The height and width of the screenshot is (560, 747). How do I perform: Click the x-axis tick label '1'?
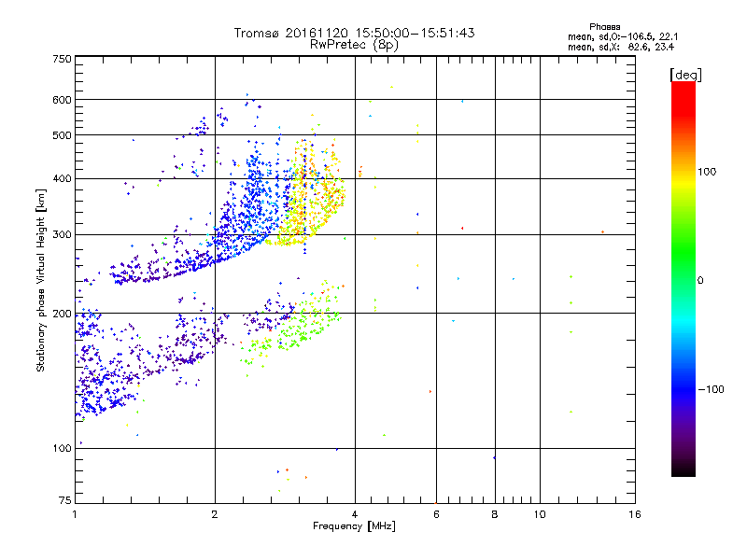(75, 514)
